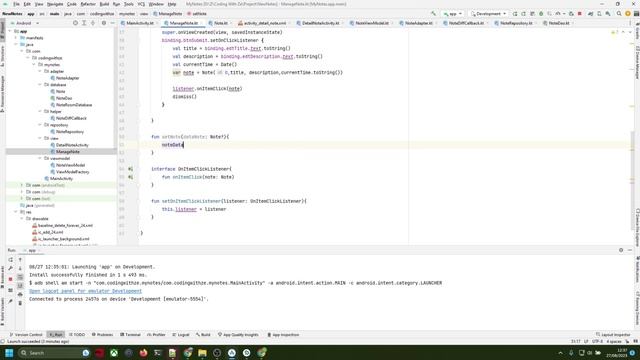Click the green Debug app bug icon
640x360 pixels.
pos(541,13)
